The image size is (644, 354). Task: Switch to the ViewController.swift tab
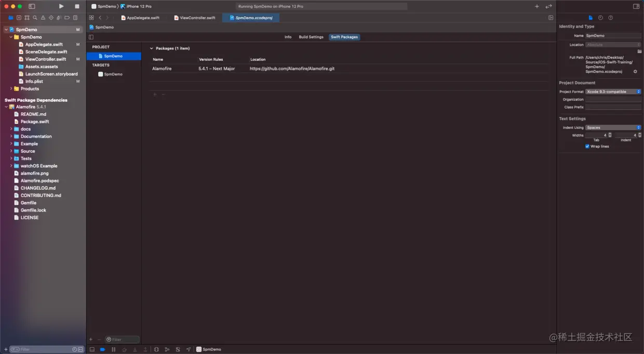(195, 18)
